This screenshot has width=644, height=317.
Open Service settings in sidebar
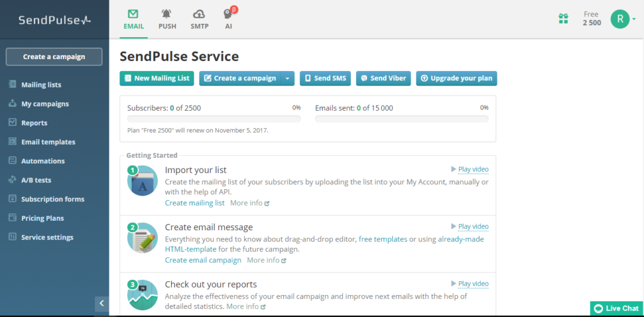[47, 237]
